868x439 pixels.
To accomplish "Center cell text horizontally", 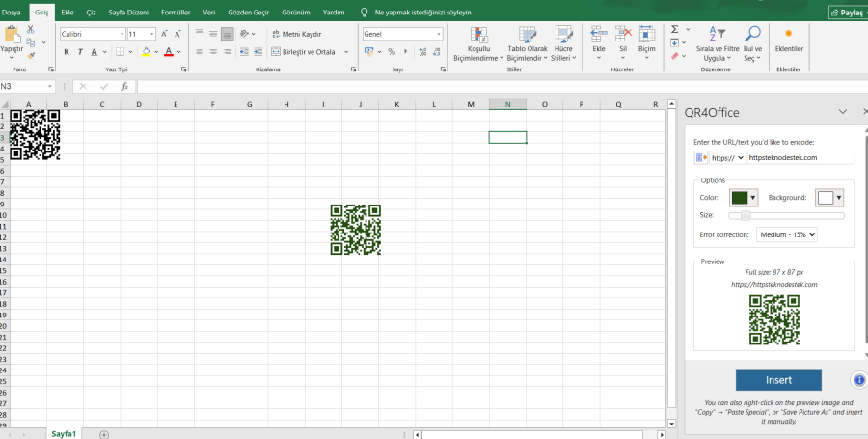I will (x=213, y=52).
